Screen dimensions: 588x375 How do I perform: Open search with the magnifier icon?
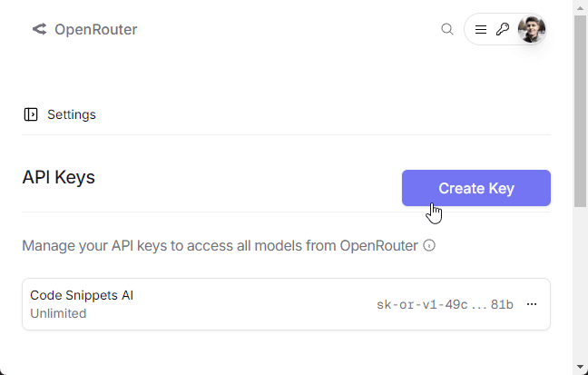tap(447, 29)
